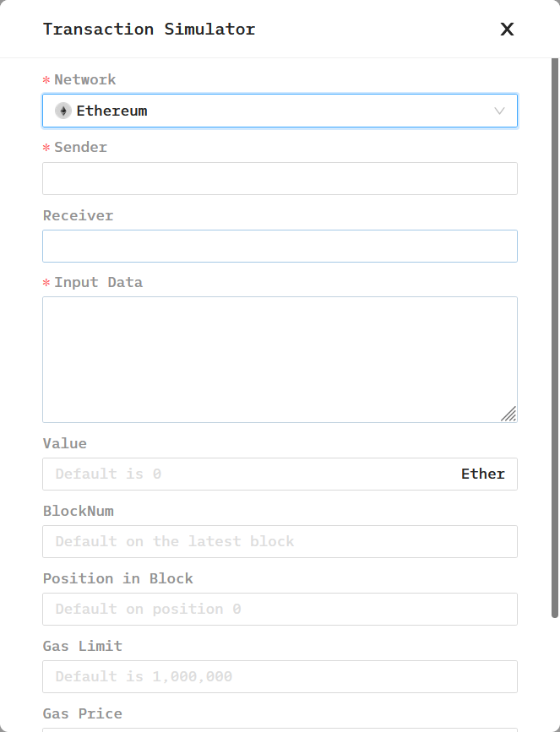Click the 'Sender' field label text
Screen dimensions: 560x732
coord(80,147)
